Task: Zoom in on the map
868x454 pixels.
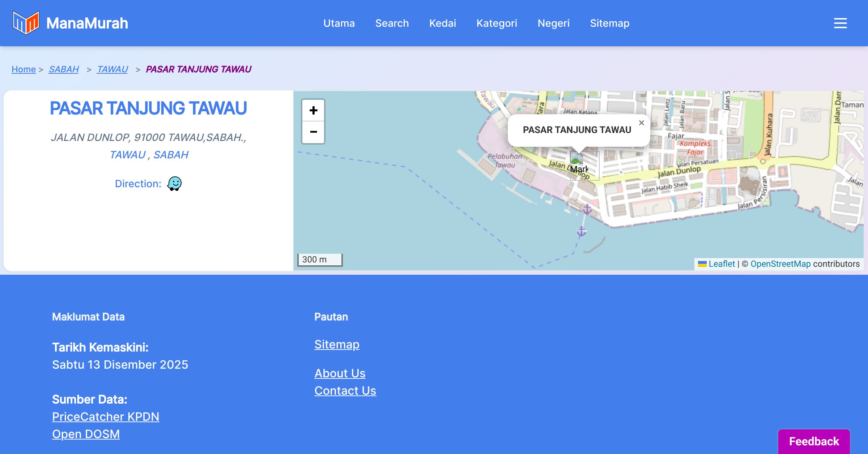Action: tap(313, 110)
